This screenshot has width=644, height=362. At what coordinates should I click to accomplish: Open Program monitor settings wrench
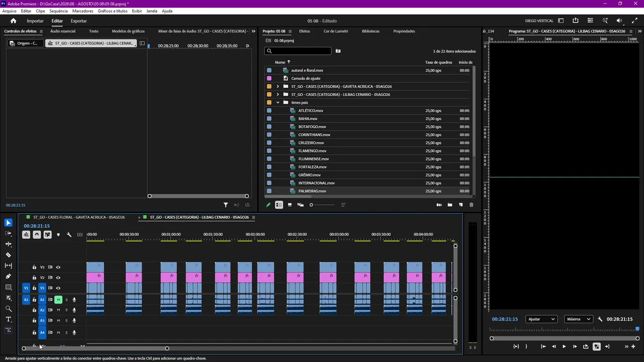600,319
